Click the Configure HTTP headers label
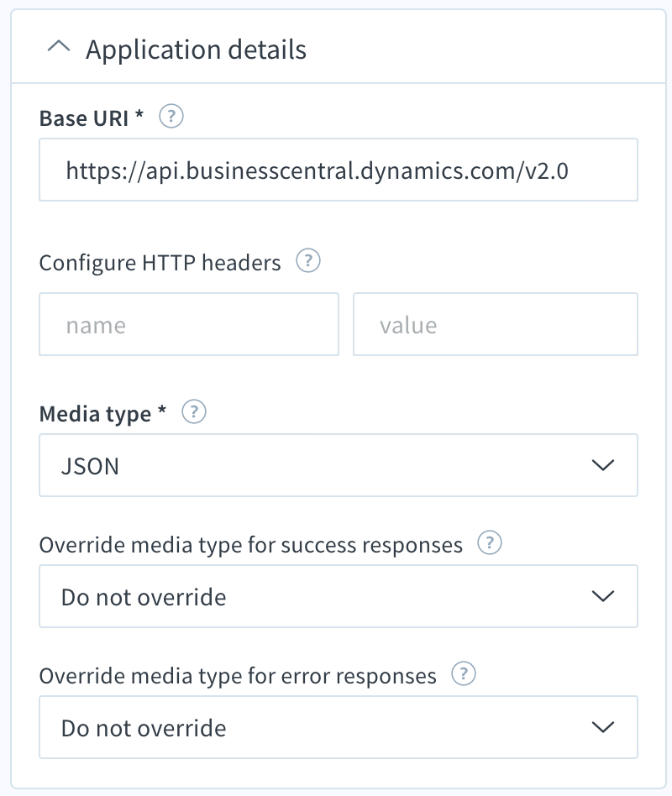The height and width of the screenshot is (796, 672). [x=160, y=263]
